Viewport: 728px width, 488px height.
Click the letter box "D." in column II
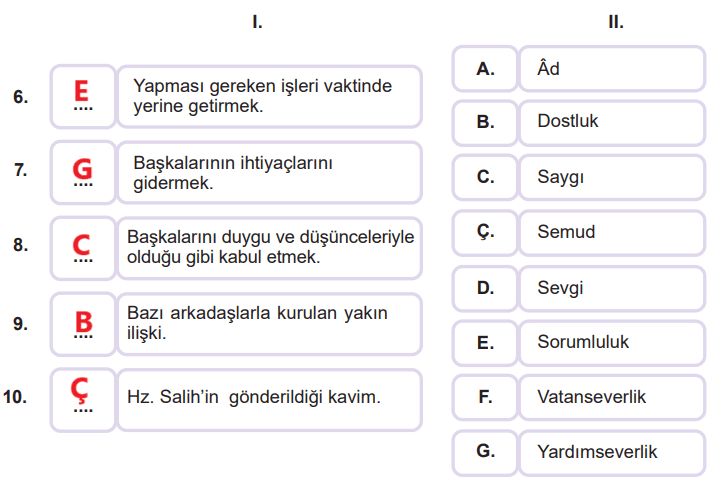coord(485,288)
